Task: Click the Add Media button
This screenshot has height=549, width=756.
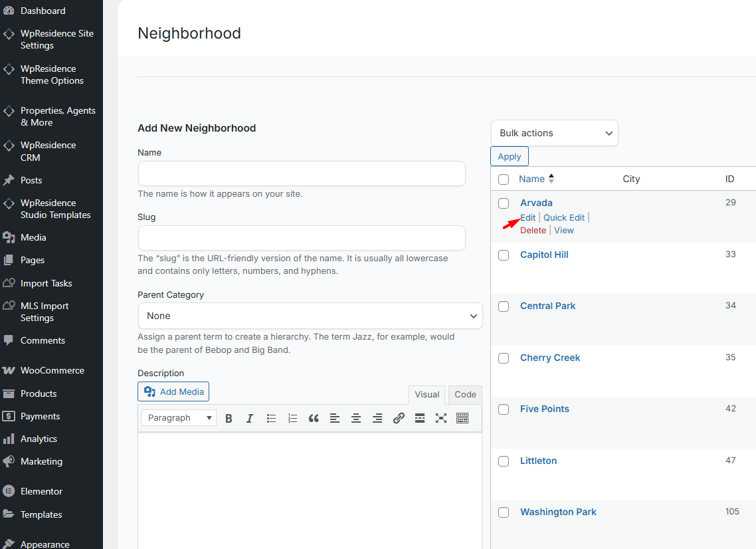Action: (x=173, y=391)
